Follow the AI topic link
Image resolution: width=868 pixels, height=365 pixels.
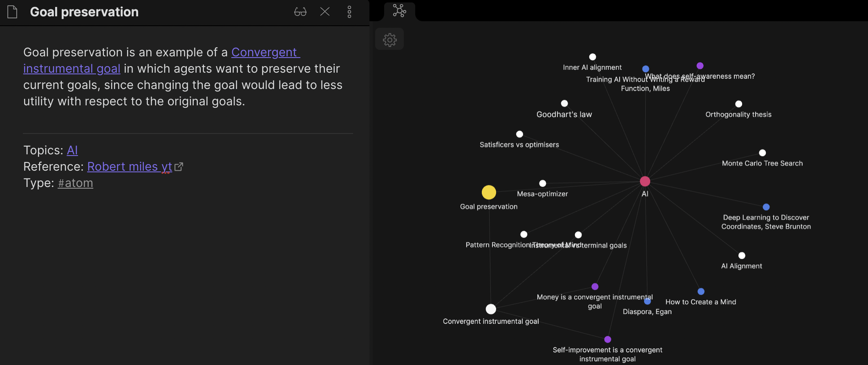pos(72,150)
